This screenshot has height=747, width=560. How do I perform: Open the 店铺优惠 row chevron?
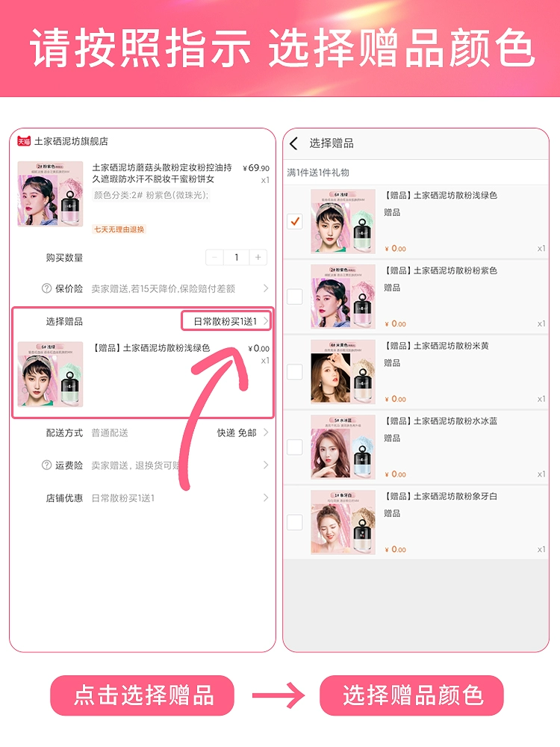click(x=266, y=498)
